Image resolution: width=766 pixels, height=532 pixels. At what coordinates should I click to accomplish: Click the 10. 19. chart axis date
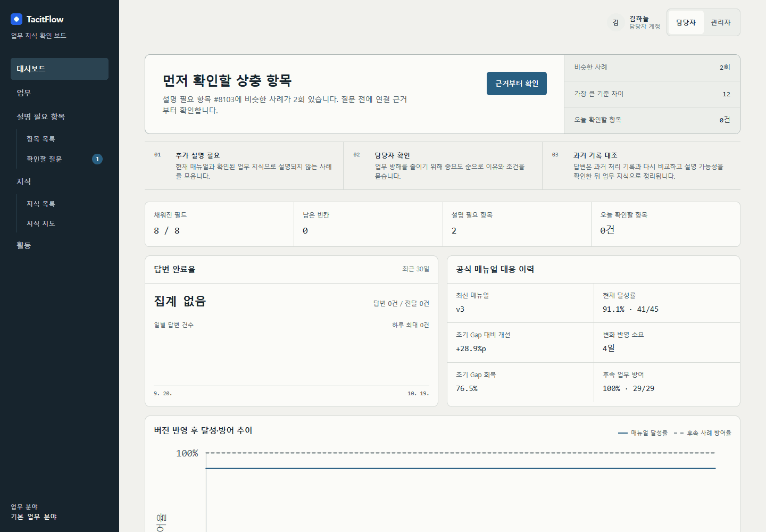pyautogui.click(x=418, y=394)
